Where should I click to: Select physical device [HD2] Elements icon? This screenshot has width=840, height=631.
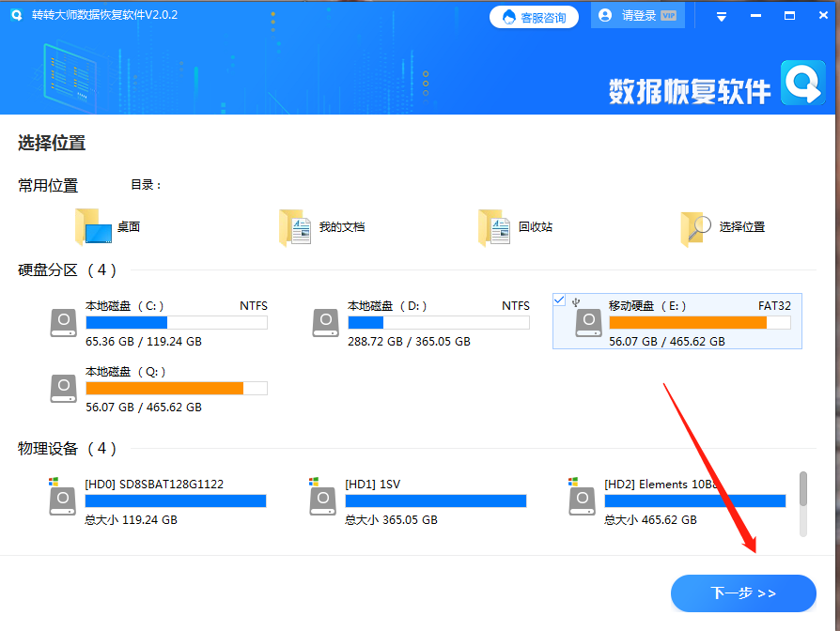pos(581,500)
